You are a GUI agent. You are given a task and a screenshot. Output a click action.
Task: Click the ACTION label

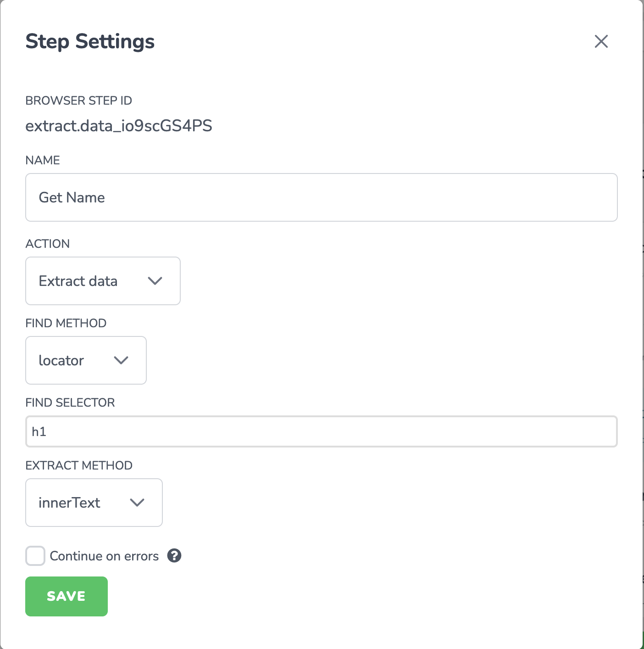coord(48,244)
